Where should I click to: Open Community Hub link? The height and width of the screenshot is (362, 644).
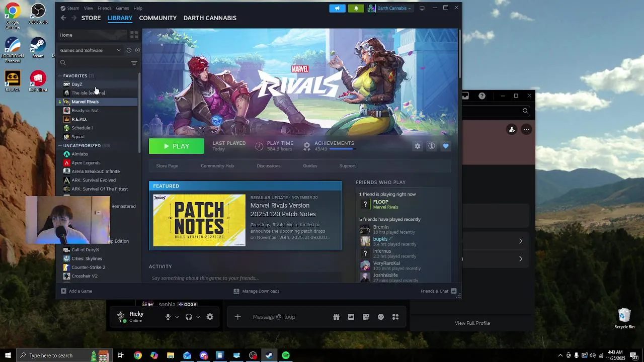[217, 166]
